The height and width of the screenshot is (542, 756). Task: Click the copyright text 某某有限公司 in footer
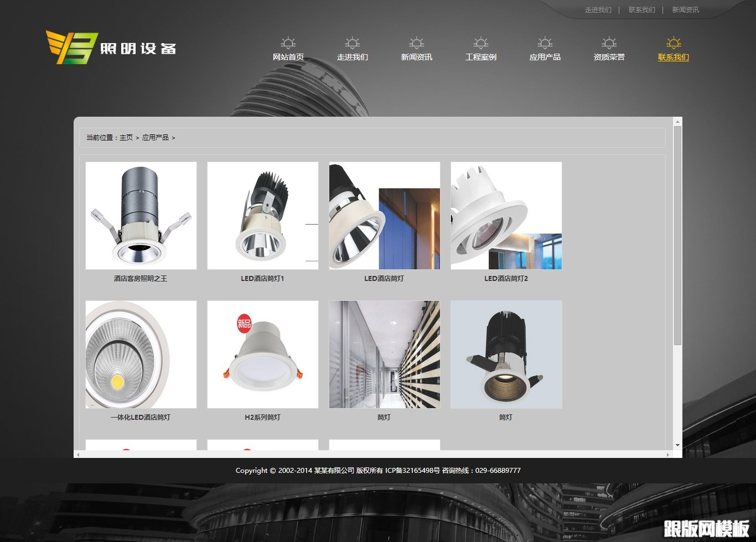[334, 471]
